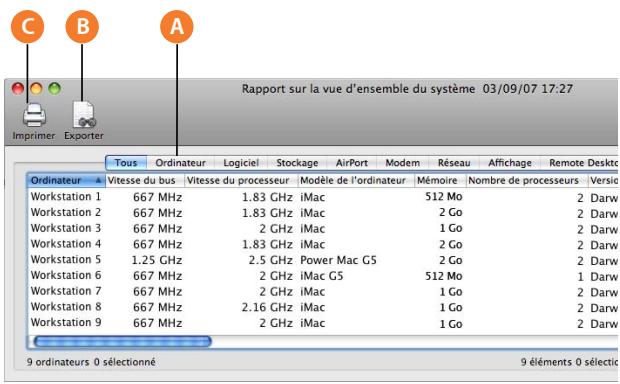
Task: Click the 512 Mo memory of Workstation 1
Action: click(x=444, y=197)
